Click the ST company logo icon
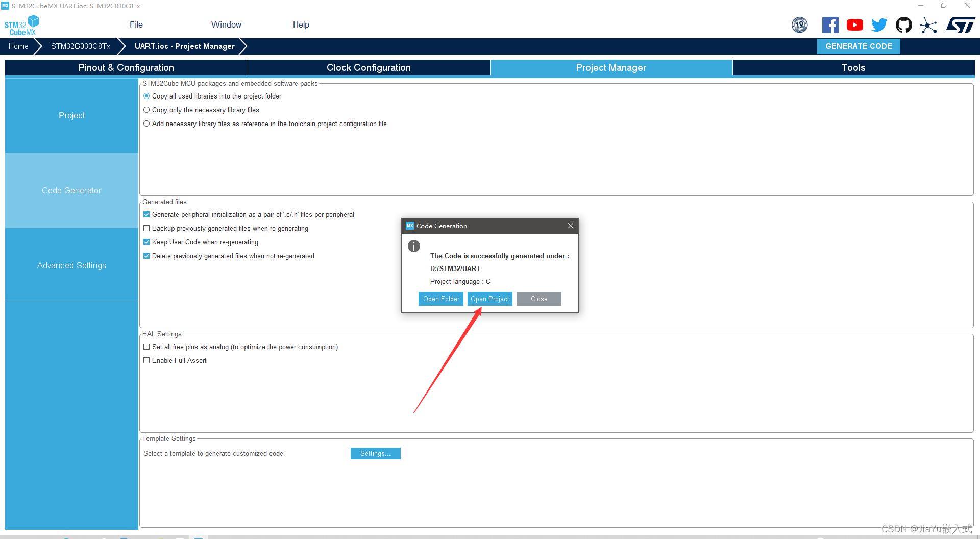This screenshot has width=980, height=539. tap(961, 25)
